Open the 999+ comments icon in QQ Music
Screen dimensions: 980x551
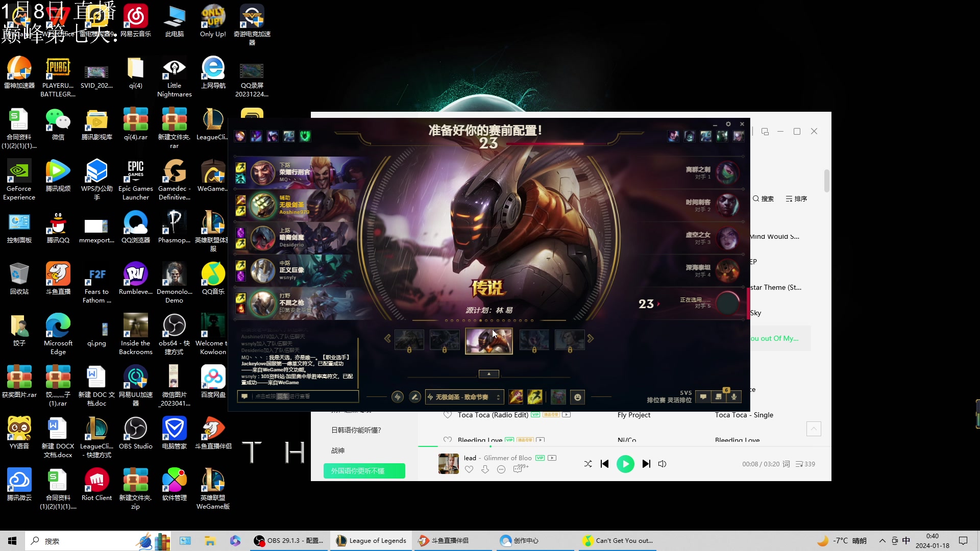click(520, 468)
